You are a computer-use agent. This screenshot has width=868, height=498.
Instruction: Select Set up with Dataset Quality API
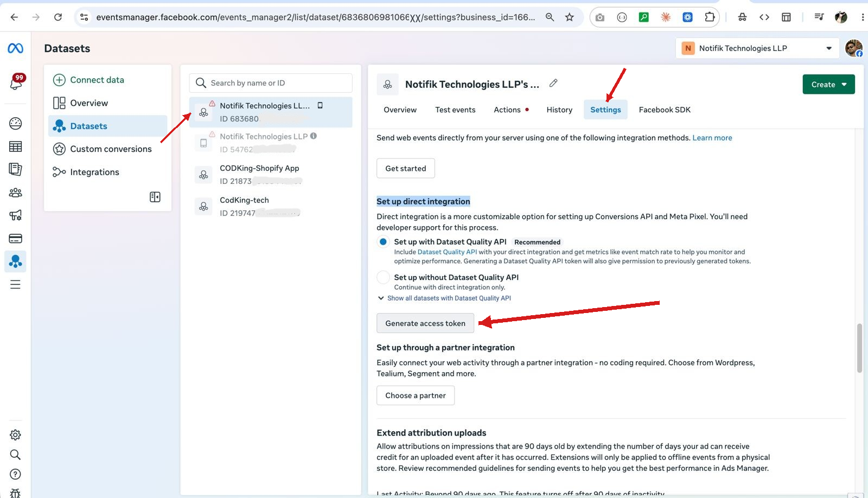[x=383, y=242]
